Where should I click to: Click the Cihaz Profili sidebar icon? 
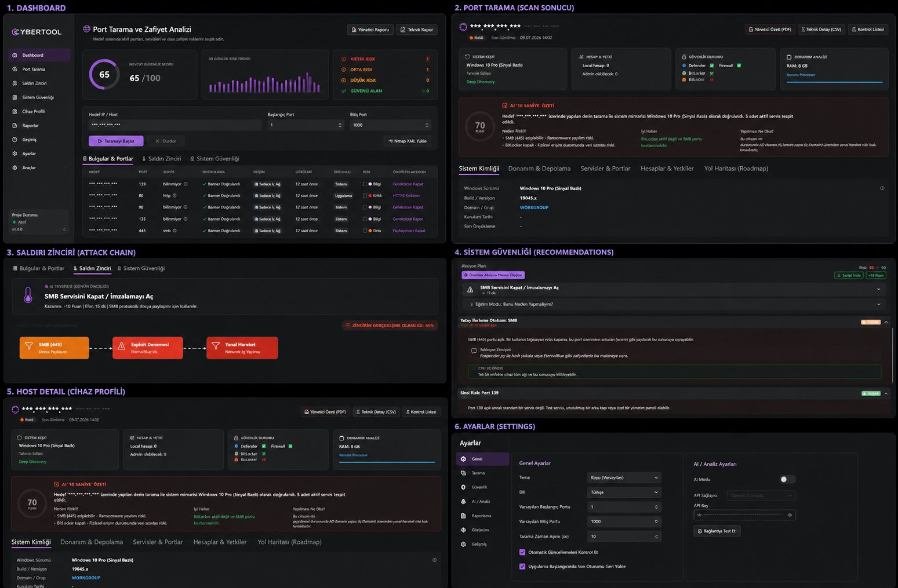14,111
